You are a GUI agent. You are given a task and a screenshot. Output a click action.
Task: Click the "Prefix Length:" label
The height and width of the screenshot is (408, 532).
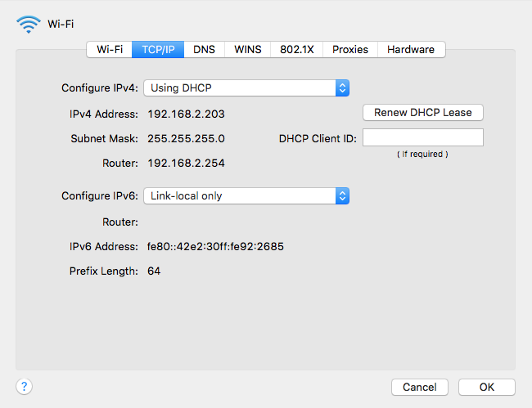coord(104,271)
